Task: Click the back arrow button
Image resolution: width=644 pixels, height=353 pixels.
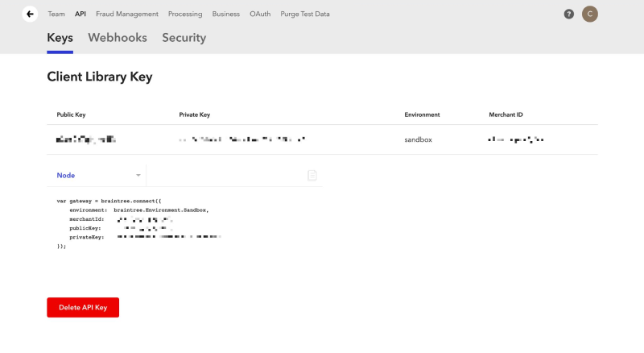Action: pyautogui.click(x=30, y=14)
